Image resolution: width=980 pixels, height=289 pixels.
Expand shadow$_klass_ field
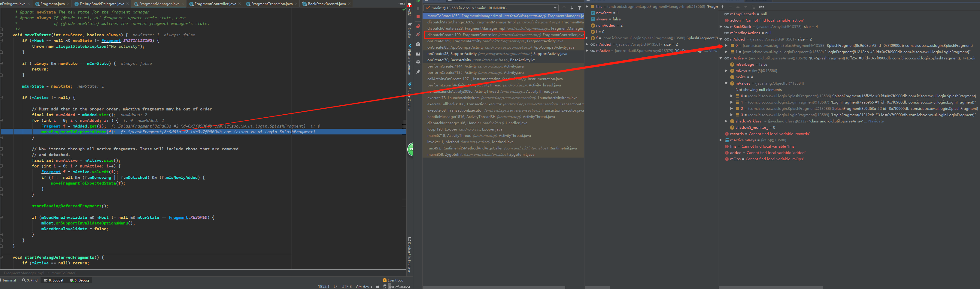(x=726, y=121)
